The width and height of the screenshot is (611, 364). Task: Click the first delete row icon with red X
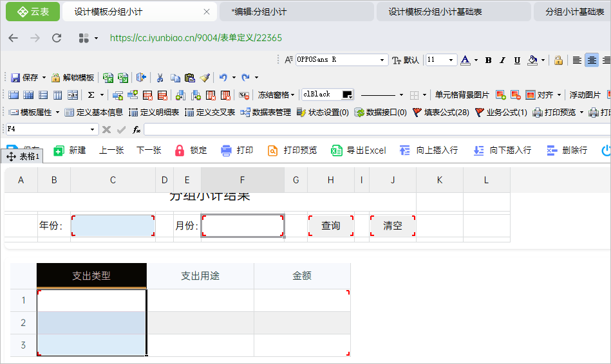click(x=147, y=95)
